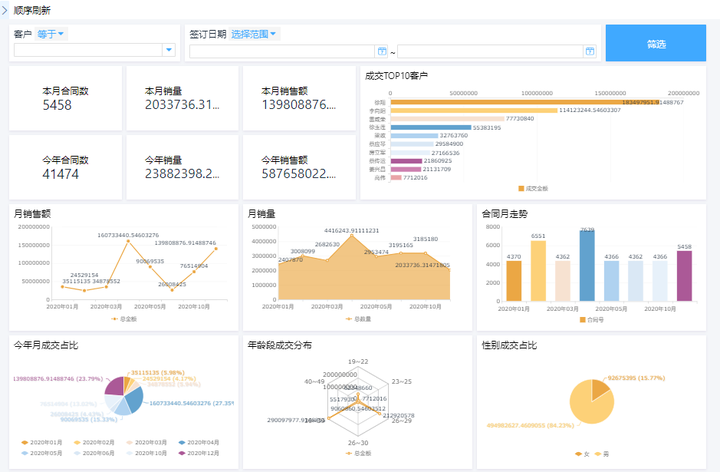720x472 pixels.
Task: Open the end date calendar icon
Action: pos(590,51)
